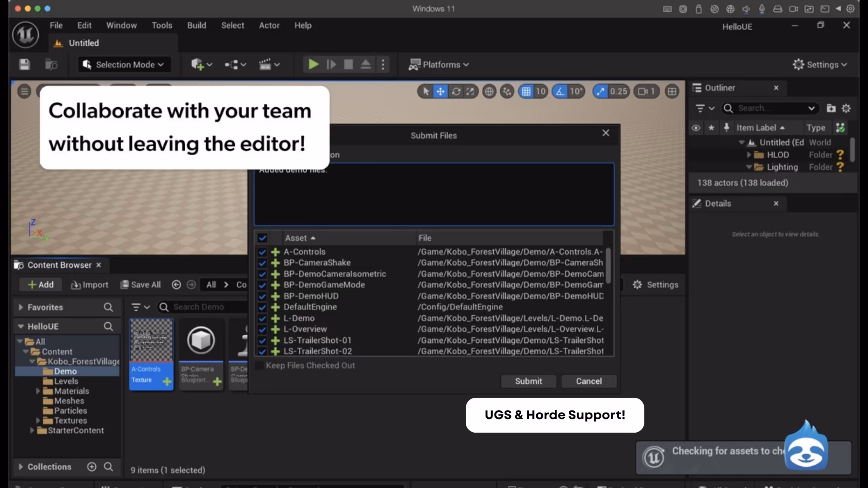
Task: Open the Platforms dropdown
Action: tap(438, 64)
